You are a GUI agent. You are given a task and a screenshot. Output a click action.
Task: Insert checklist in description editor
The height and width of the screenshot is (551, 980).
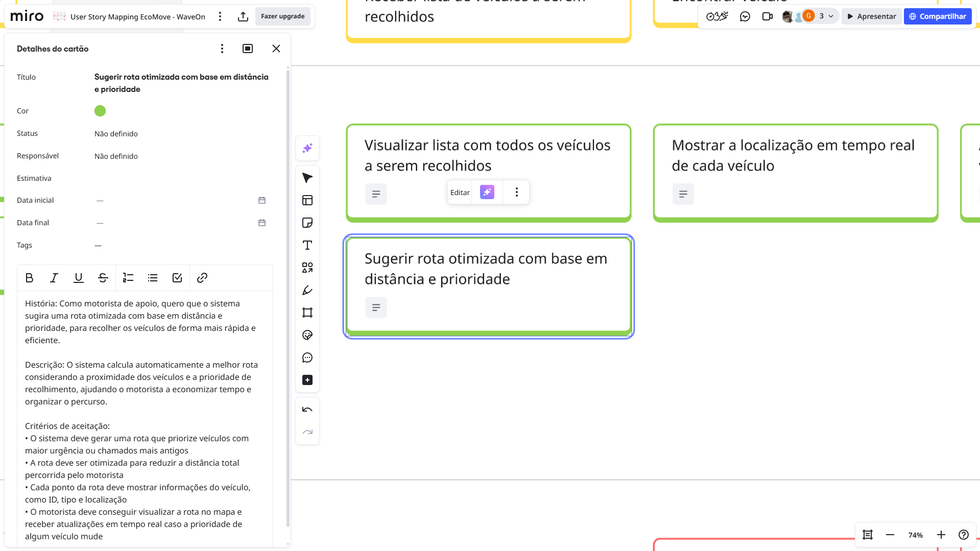coord(177,278)
